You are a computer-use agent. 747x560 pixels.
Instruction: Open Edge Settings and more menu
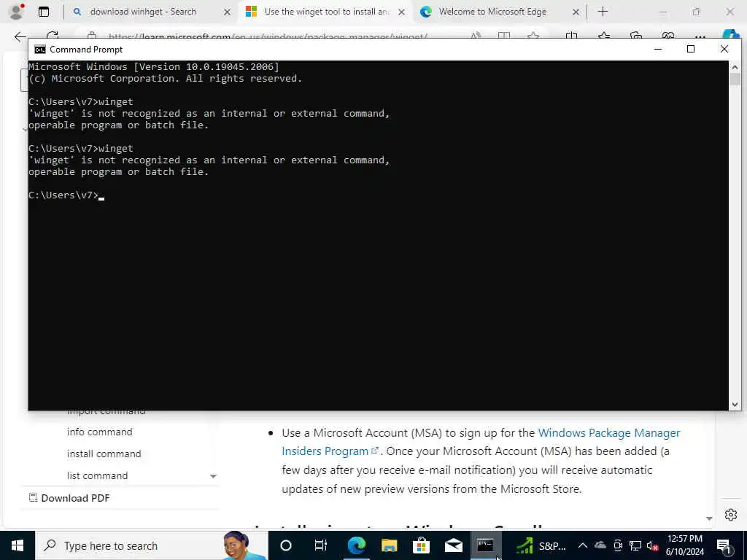tap(700, 36)
